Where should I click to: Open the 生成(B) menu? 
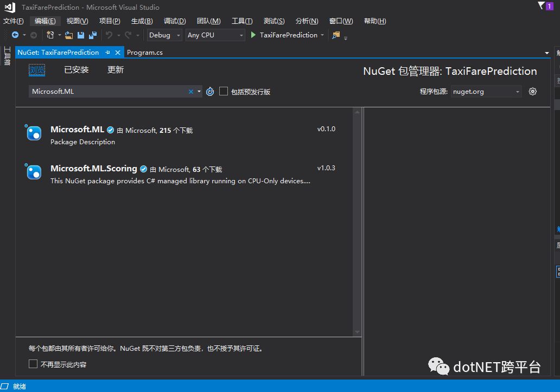click(x=142, y=21)
